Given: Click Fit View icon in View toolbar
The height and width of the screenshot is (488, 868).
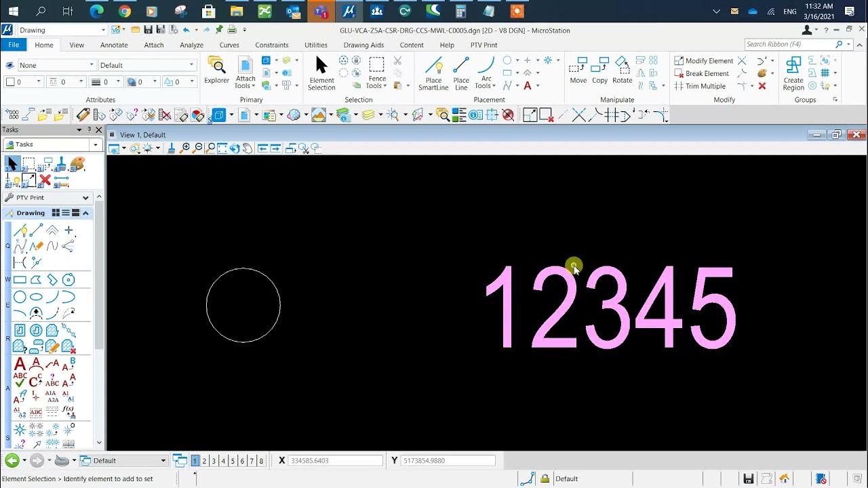Looking at the screenshot, I should pos(222,148).
